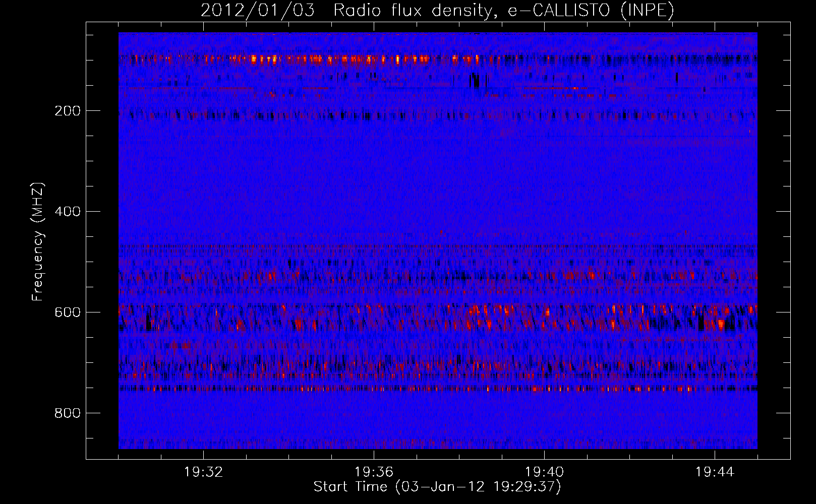Click the 'Frequency (MHZ)' y-axis label

pos(38,241)
